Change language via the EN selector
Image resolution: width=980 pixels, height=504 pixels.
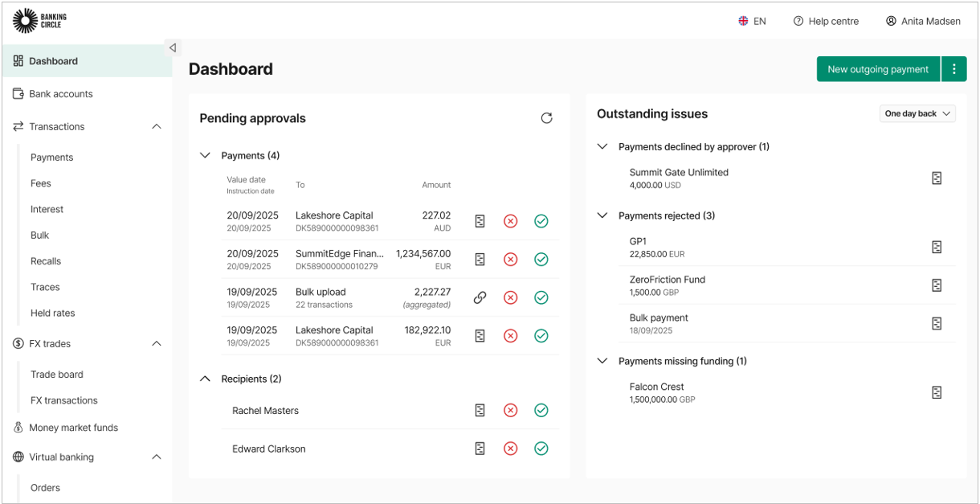pos(752,22)
